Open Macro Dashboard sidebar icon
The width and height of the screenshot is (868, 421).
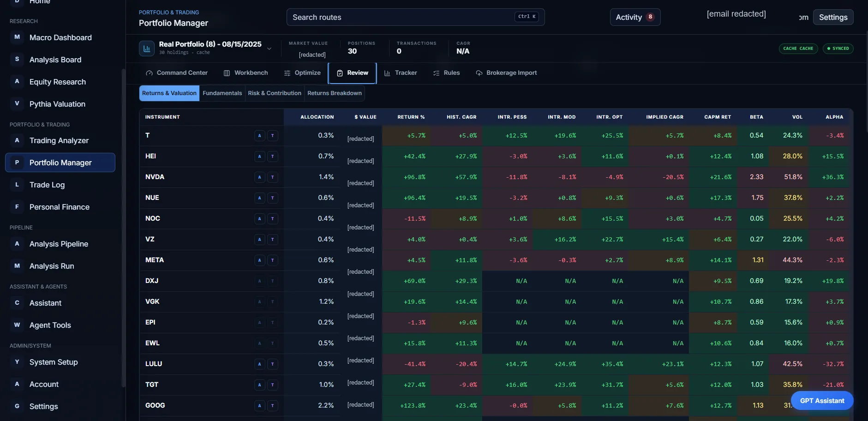click(x=17, y=37)
